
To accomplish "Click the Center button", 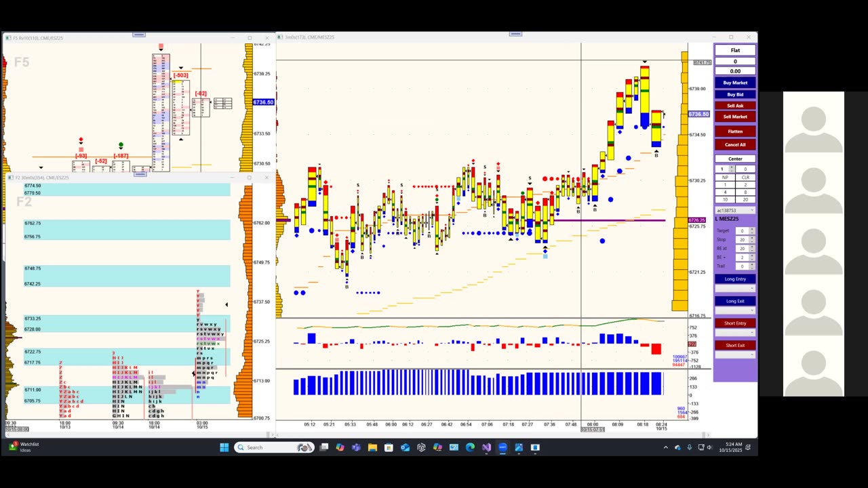I will click(735, 159).
